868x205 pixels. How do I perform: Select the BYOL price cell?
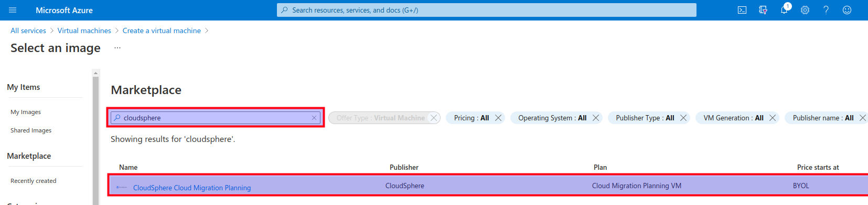point(801,186)
